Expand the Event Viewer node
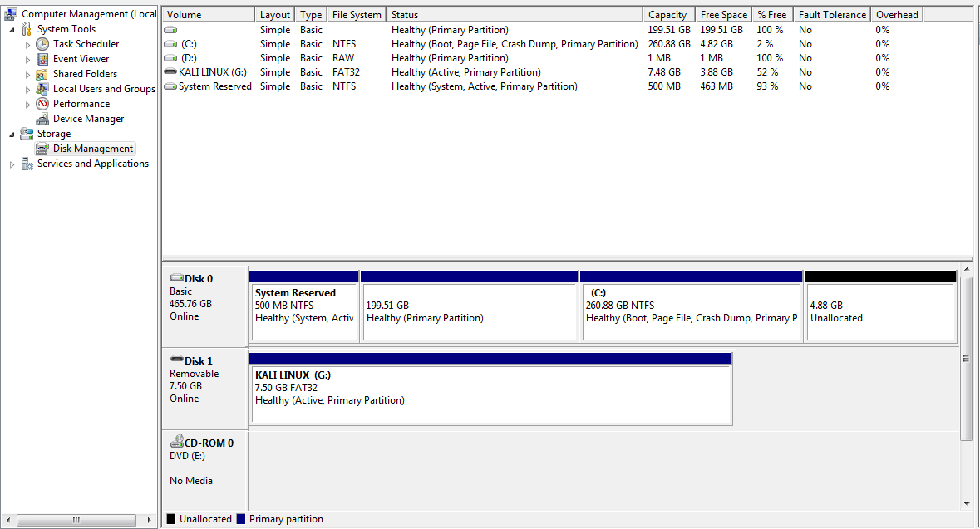 (27, 59)
